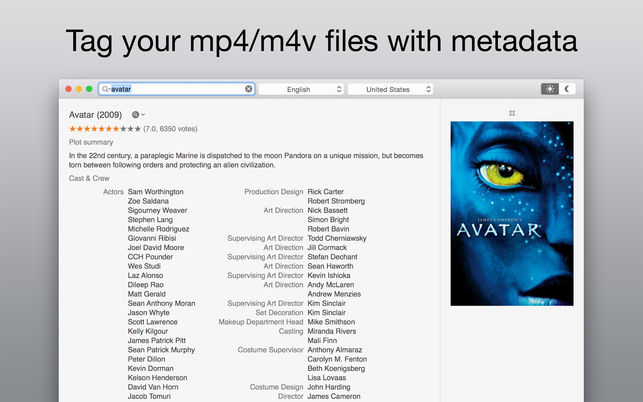Click the Cast & Crew heading

click(x=89, y=178)
